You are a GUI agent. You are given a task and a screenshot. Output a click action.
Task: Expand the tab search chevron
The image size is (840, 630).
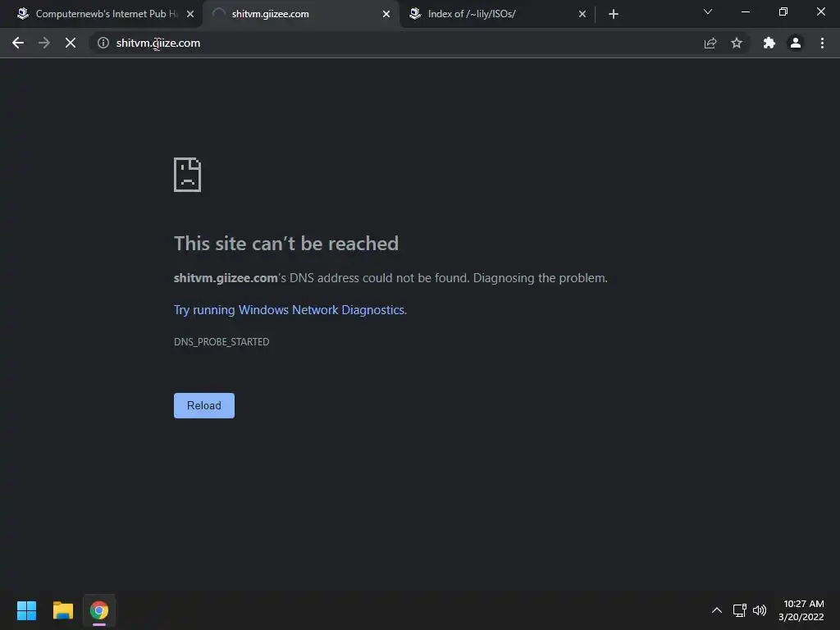(708, 11)
